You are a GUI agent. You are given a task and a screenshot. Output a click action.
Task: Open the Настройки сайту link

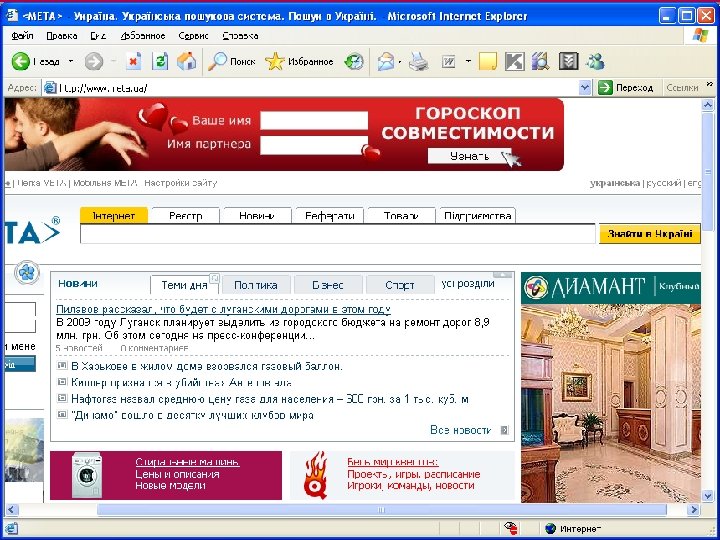(180, 183)
